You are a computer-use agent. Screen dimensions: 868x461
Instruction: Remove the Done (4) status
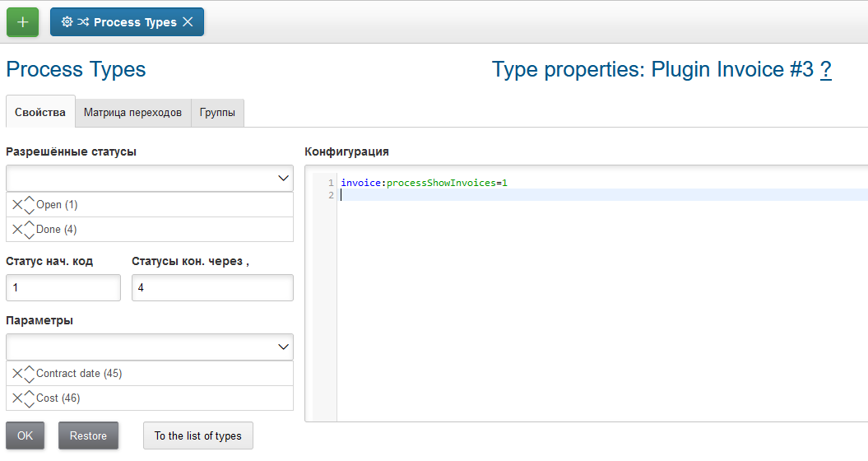click(x=17, y=230)
